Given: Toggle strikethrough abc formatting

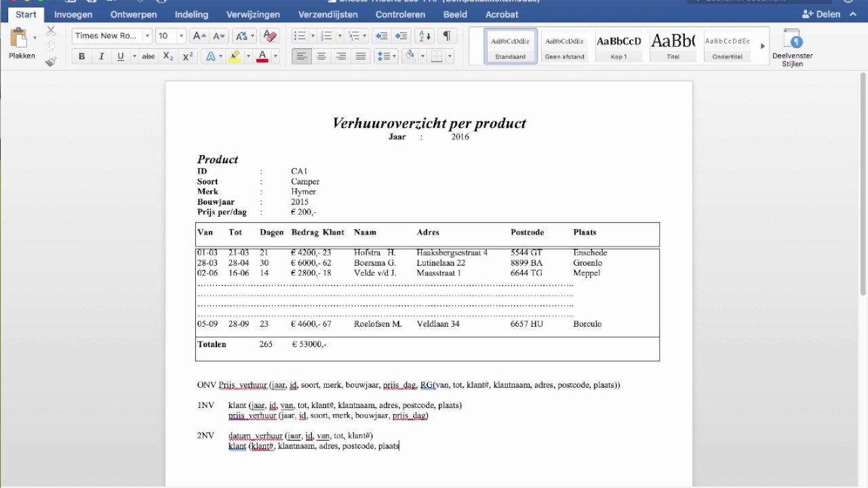Looking at the screenshot, I should (149, 56).
